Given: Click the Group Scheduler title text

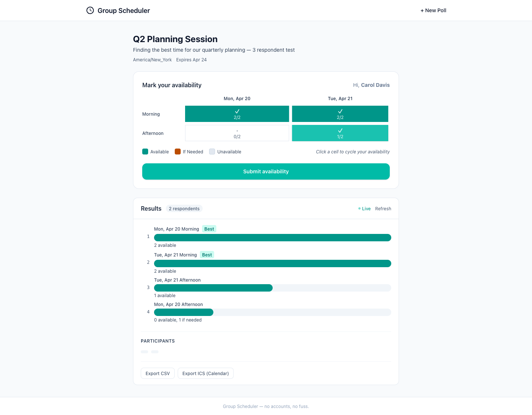Looking at the screenshot, I should click(124, 11).
